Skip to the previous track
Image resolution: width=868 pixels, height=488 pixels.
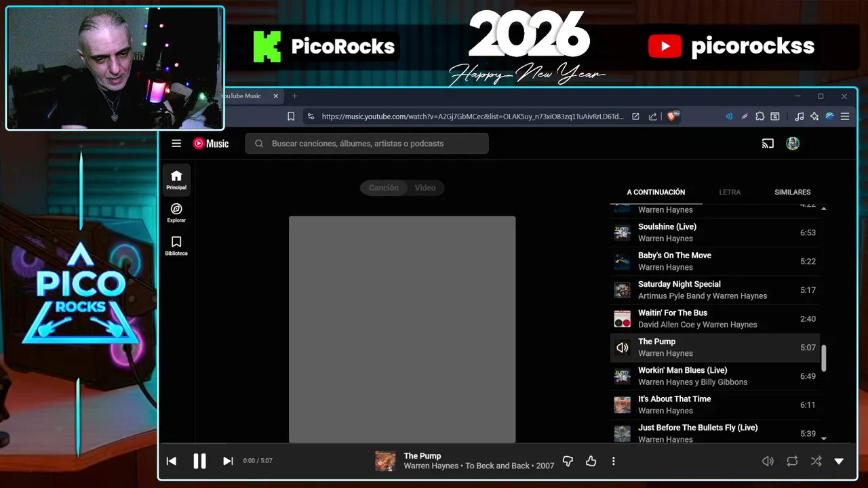172,461
